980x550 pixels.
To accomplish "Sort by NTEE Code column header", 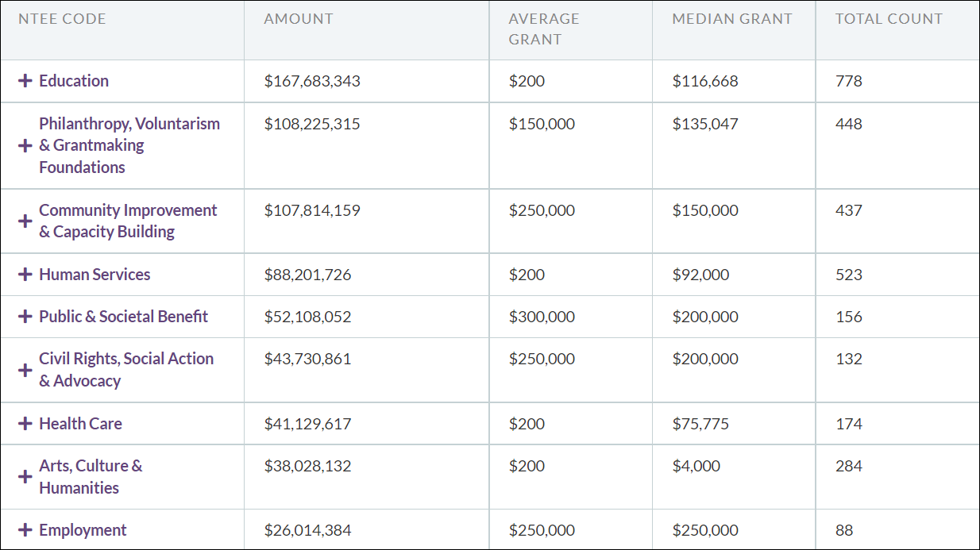I will 62,19.
